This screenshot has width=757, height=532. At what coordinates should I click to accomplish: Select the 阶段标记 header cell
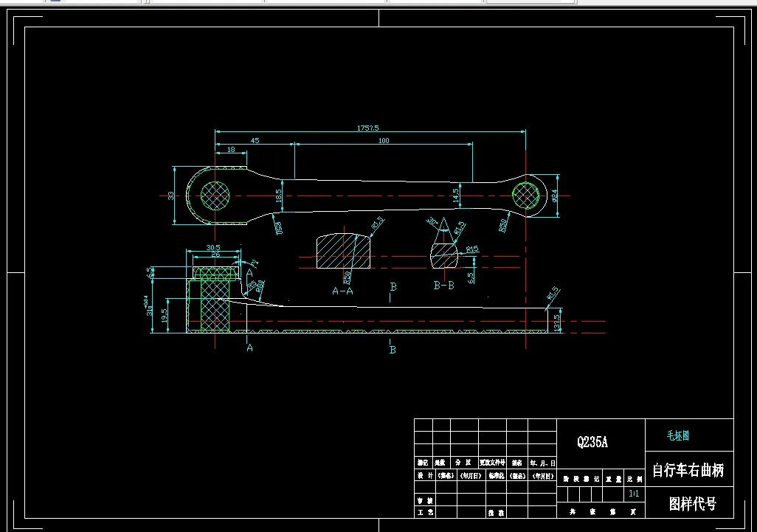tap(581, 479)
